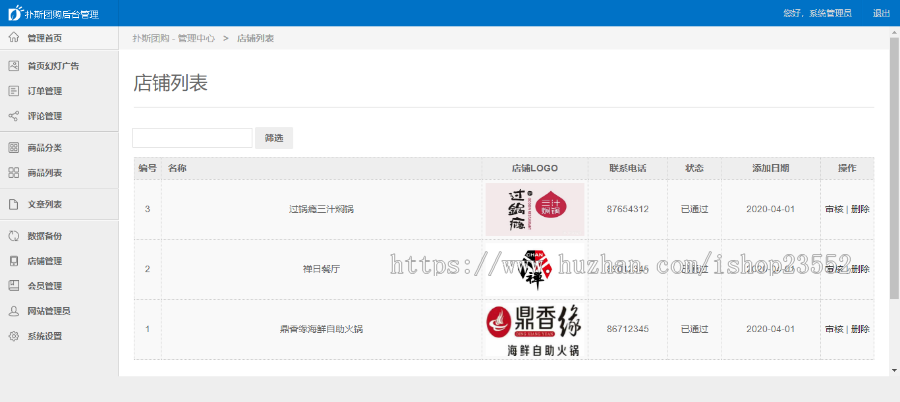Click 删除 for 过锅瘾三汁焖锅
The height and width of the screenshot is (402, 900).
(860, 209)
